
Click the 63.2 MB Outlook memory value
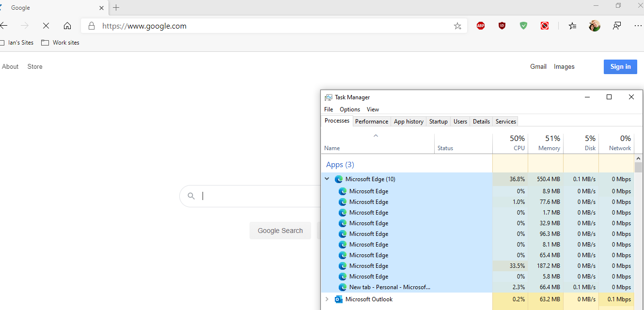tap(550, 299)
